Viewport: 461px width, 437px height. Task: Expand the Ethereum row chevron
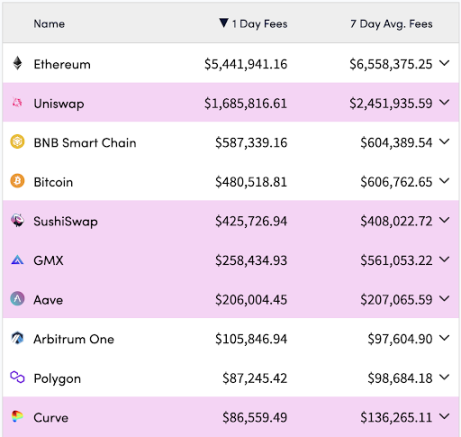[x=444, y=63]
